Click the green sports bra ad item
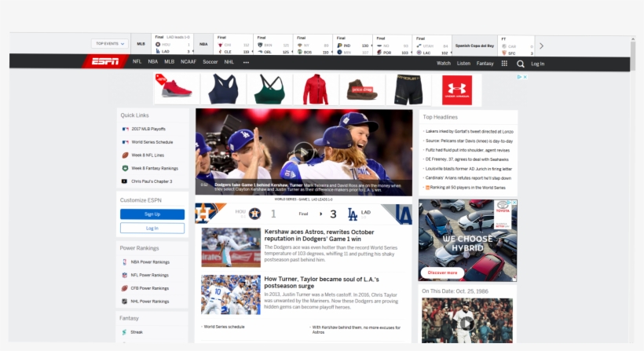 click(269, 89)
